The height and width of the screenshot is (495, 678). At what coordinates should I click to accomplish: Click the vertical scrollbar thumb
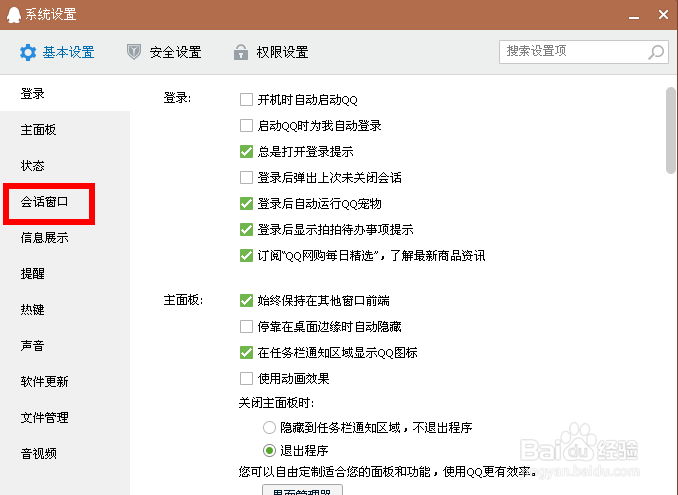pyautogui.click(x=671, y=130)
